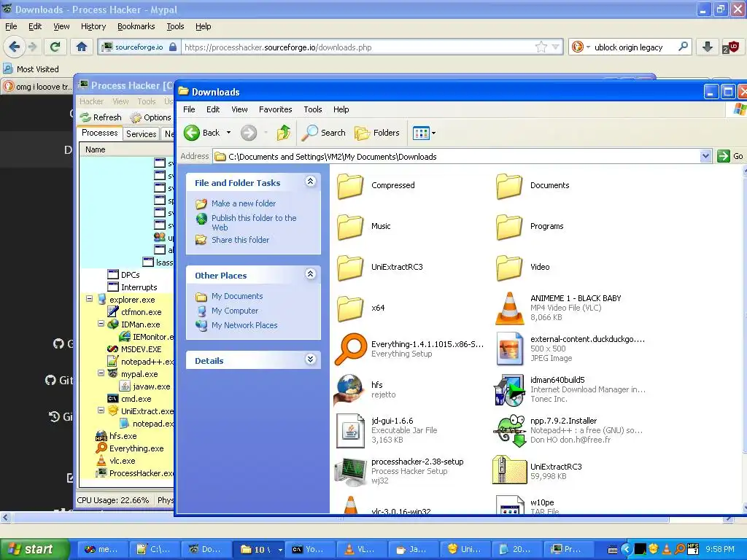Go to My Network Places
The image size is (747, 560).
tap(244, 325)
